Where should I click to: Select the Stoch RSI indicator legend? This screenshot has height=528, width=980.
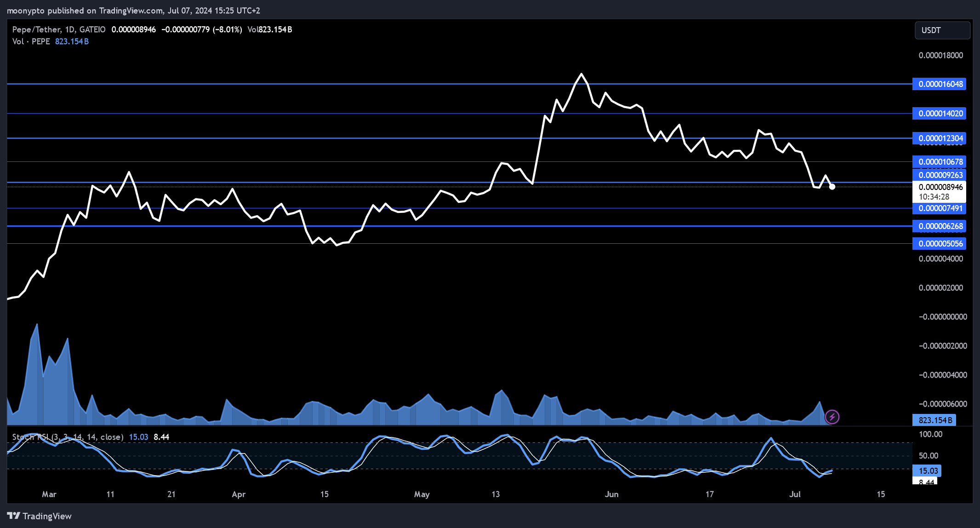(x=68, y=437)
